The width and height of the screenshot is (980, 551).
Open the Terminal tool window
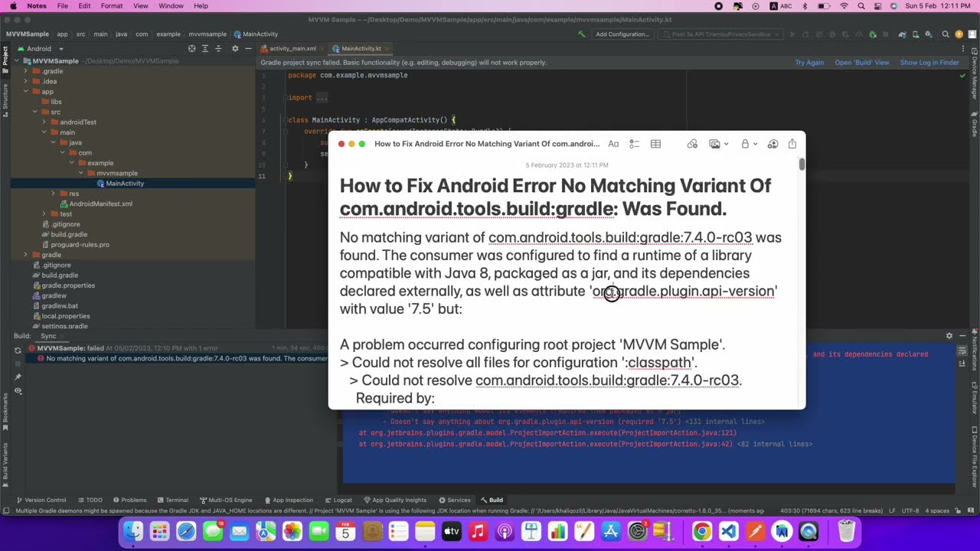(172, 500)
